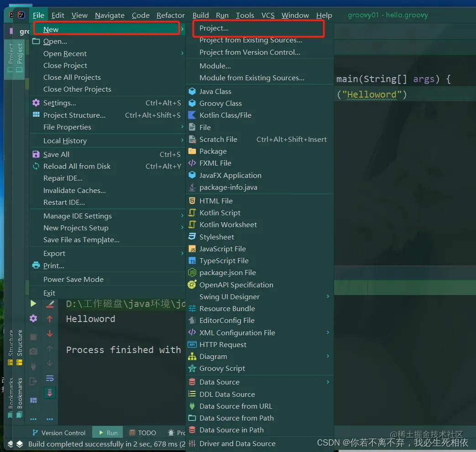Open the Version Control tool window
The image size is (476, 452).
59,433
